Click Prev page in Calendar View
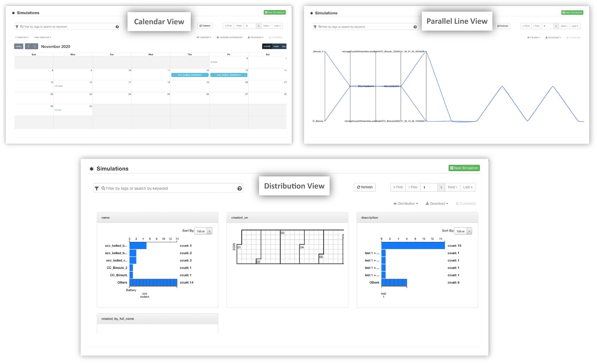The width and height of the screenshot is (597, 364). pos(239,26)
